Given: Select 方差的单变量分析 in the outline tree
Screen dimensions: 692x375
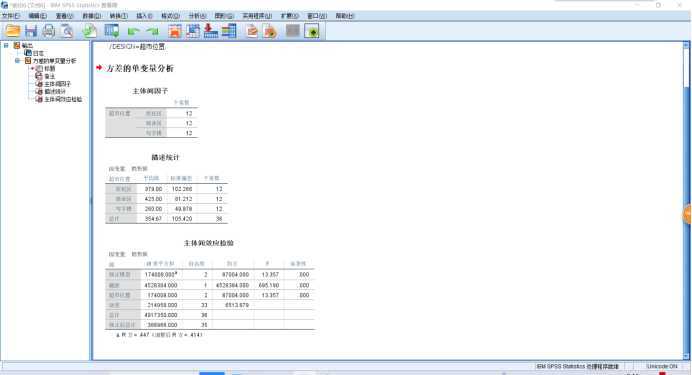Looking at the screenshot, I should pyautogui.click(x=54, y=61).
